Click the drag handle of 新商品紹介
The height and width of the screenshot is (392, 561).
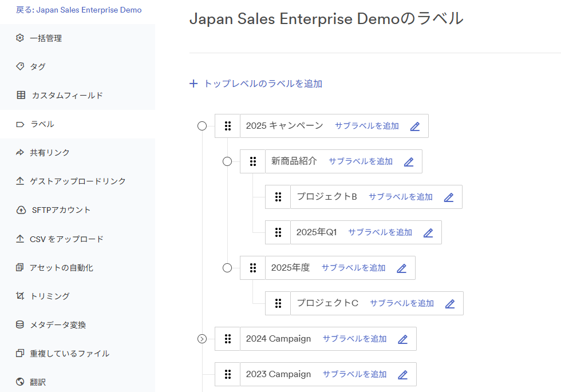point(253,161)
